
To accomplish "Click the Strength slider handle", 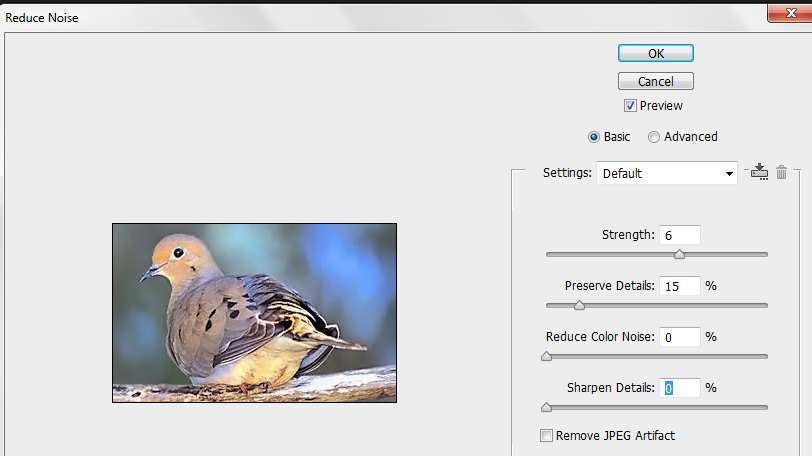I will (x=679, y=254).
